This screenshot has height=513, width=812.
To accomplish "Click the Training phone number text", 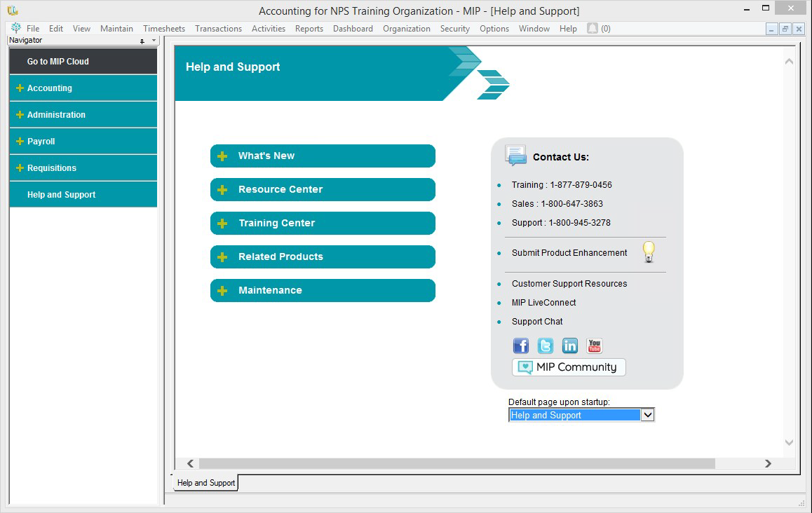I will [562, 185].
